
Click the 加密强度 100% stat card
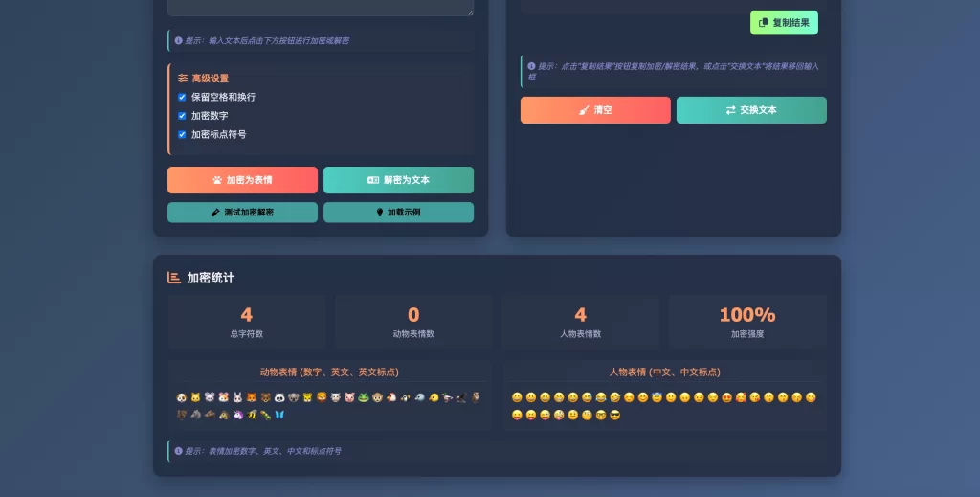coord(747,321)
